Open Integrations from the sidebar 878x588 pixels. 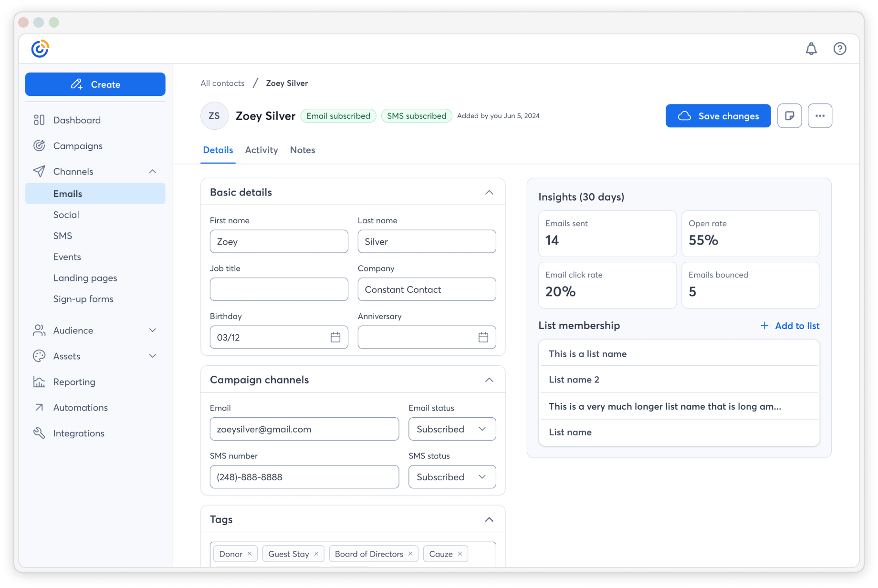(79, 433)
